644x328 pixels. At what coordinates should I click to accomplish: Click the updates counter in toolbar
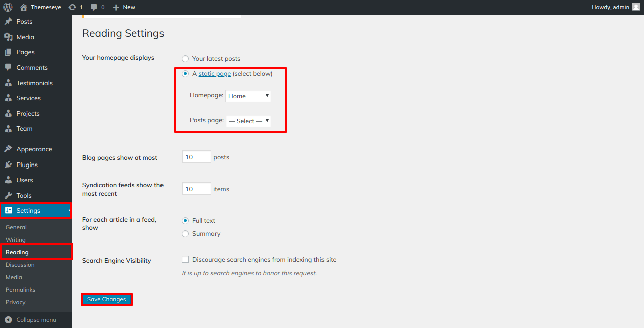tap(76, 7)
